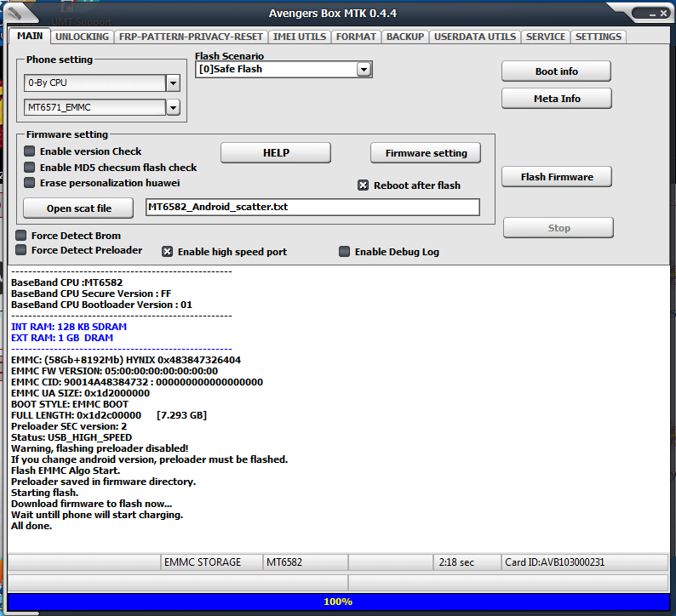Click Warning, flashing preloader disabled! line

pyautogui.click(x=100, y=448)
